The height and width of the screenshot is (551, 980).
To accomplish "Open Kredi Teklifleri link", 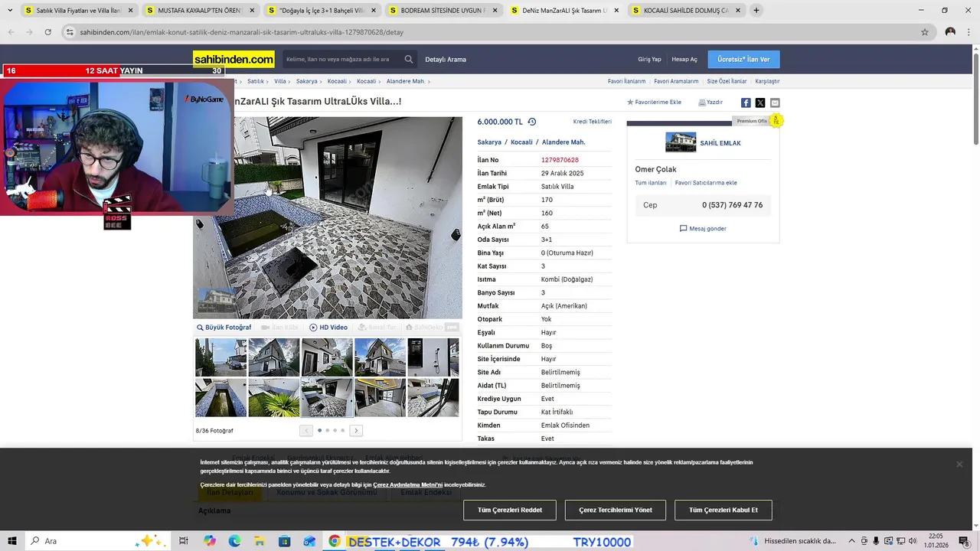I will click(x=593, y=122).
